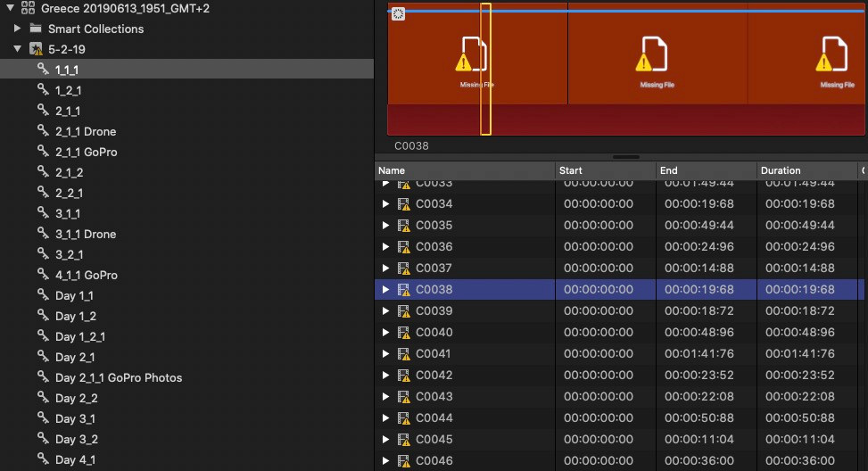Screen dimensions: 868x471
Task: Click the Smart Collections folder icon
Action: tap(36, 29)
